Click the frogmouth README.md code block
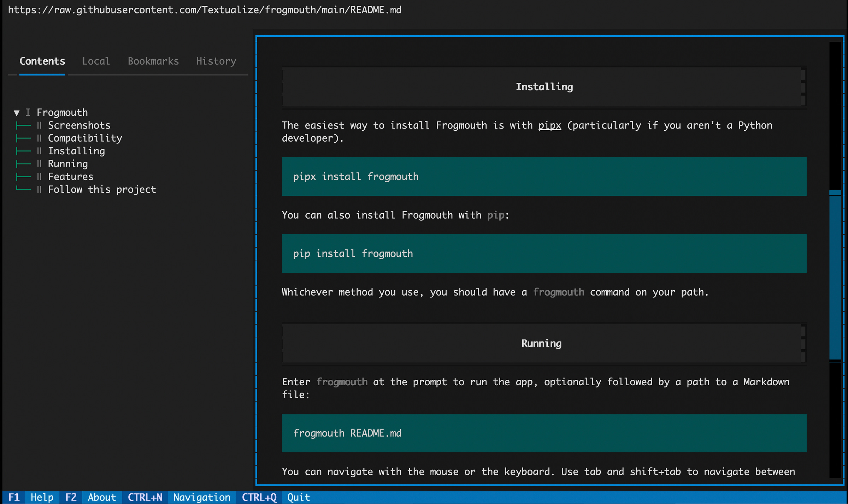This screenshot has width=848, height=504. tap(544, 433)
